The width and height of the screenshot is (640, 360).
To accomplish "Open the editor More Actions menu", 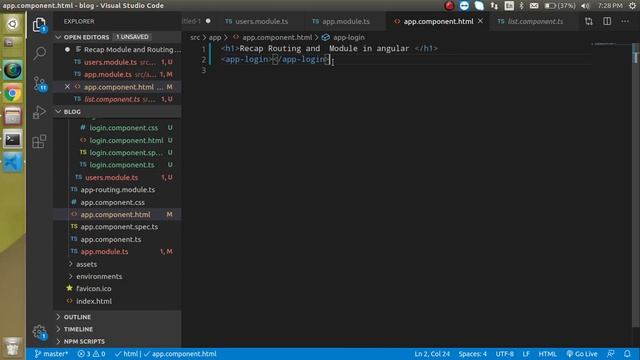I will (x=625, y=21).
